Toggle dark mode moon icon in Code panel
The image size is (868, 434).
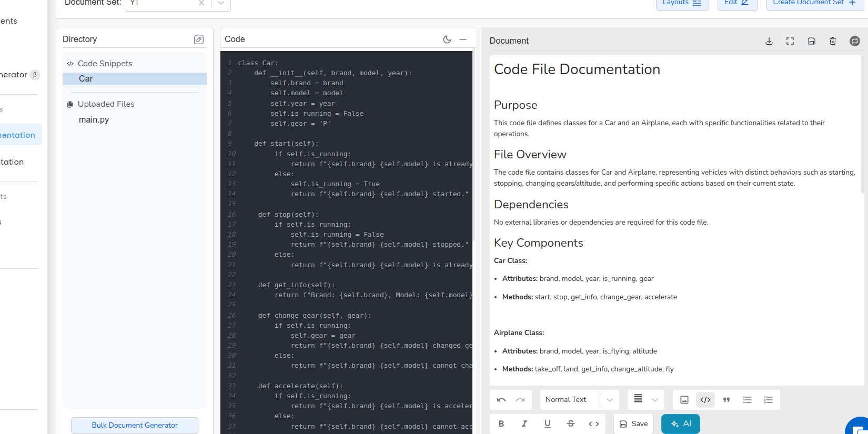click(447, 39)
